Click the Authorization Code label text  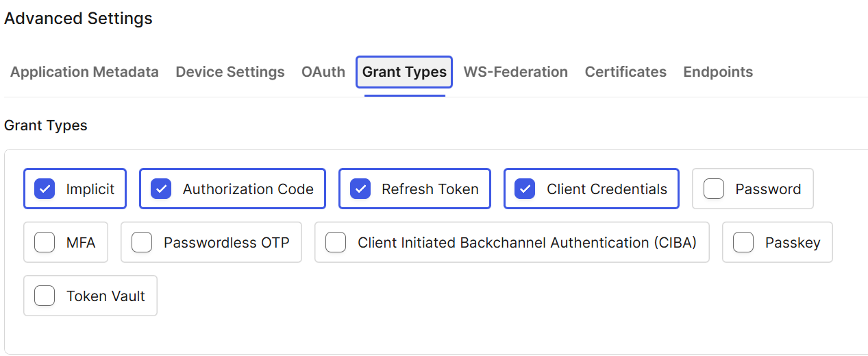tap(248, 189)
